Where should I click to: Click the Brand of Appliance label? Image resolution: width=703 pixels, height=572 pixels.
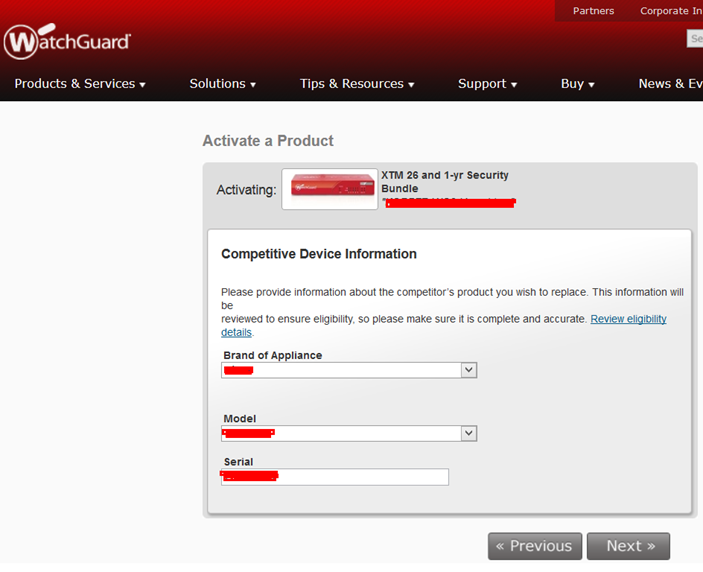273,355
